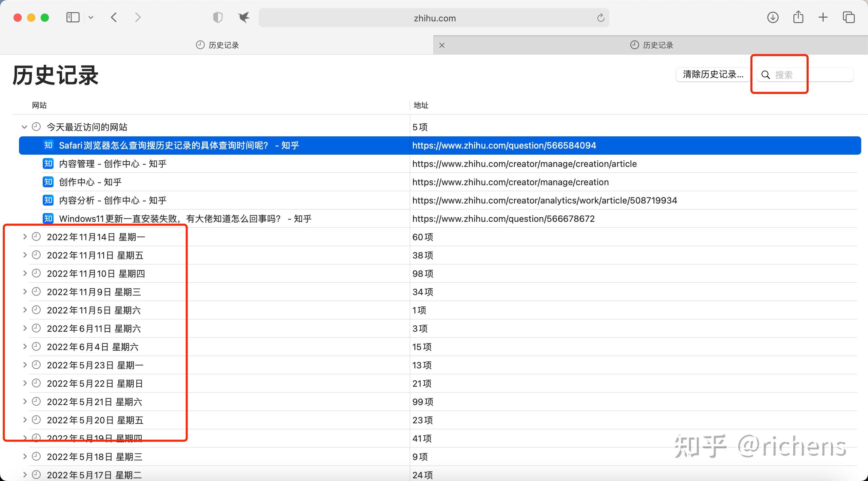
Task: Expand the 2022年11月9日 星期三 group
Action: click(x=24, y=292)
